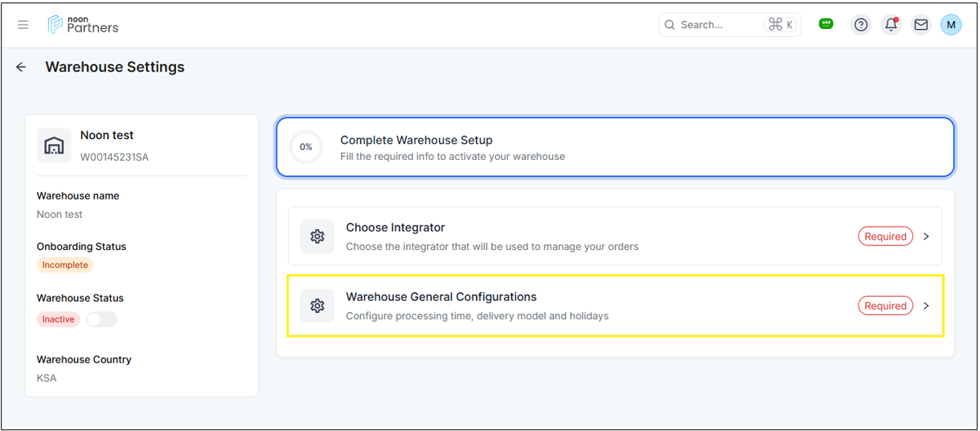Click the Saudi flag country selector

click(826, 24)
